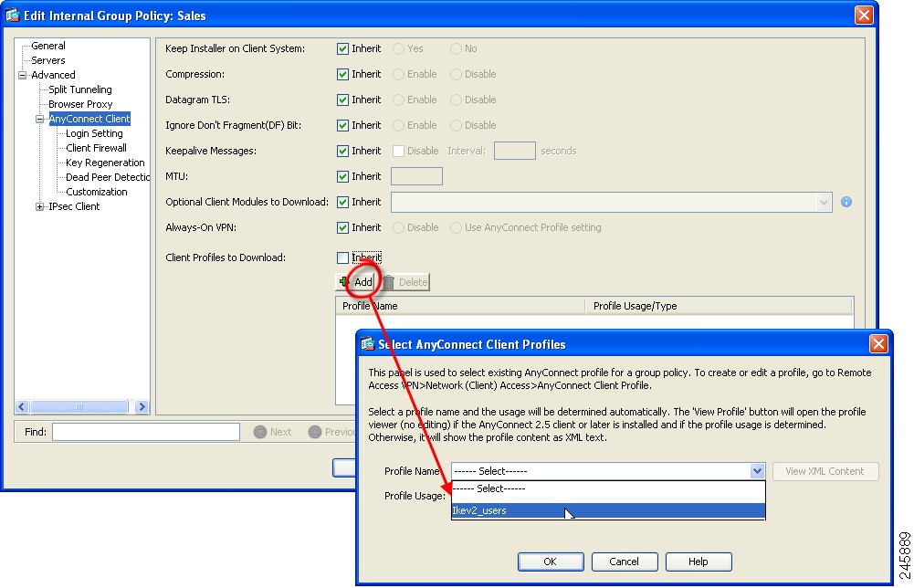Click the Delete button with trash icon
914x588 pixels.
[x=405, y=282]
